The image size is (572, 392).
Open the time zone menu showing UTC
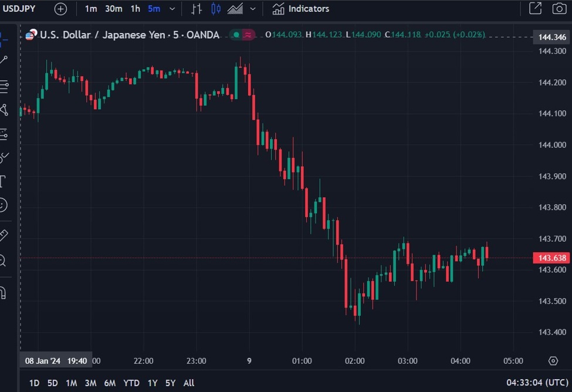tap(536, 383)
